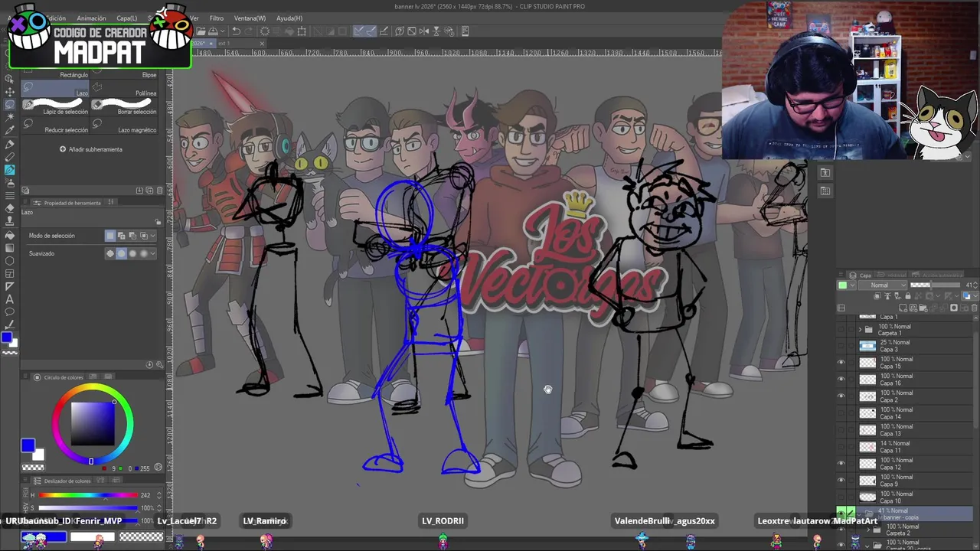
Task: Hide layer Capa 2
Action: (841, 396)
